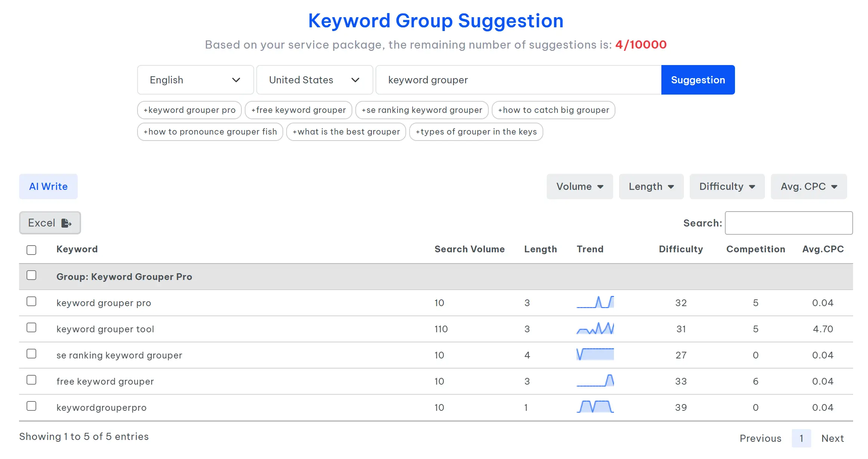Open the Avg. CPC filter dropdown

click(809, 187)
